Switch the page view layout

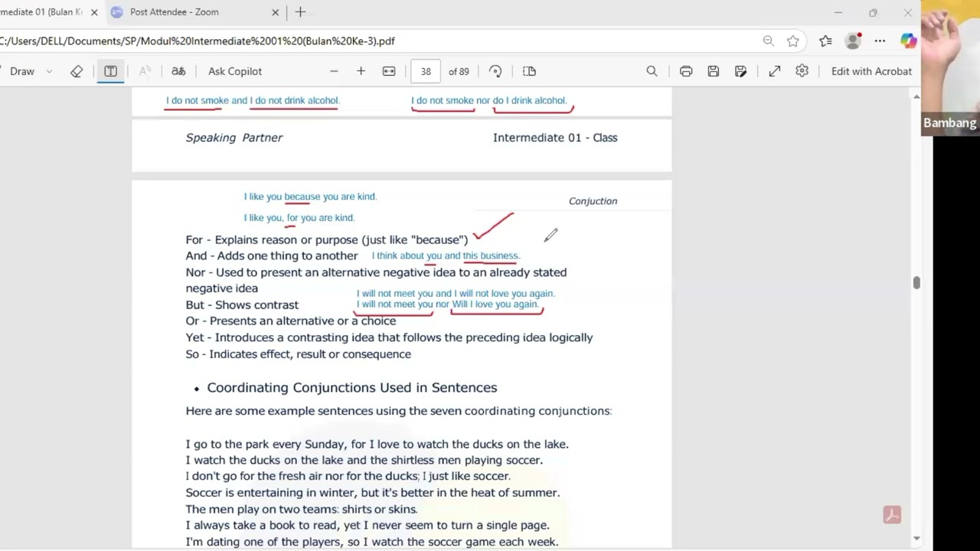529,71
